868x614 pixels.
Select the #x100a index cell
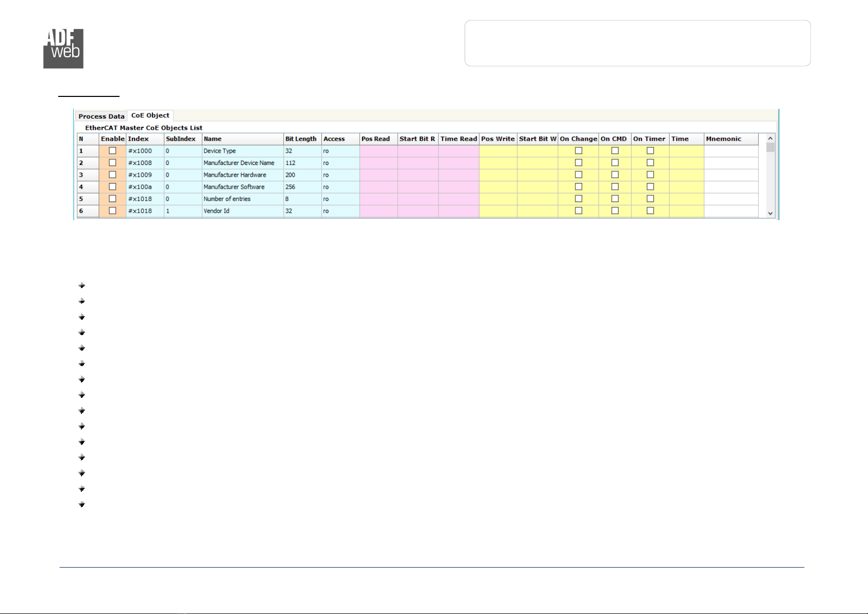click(x=145, y=187)
